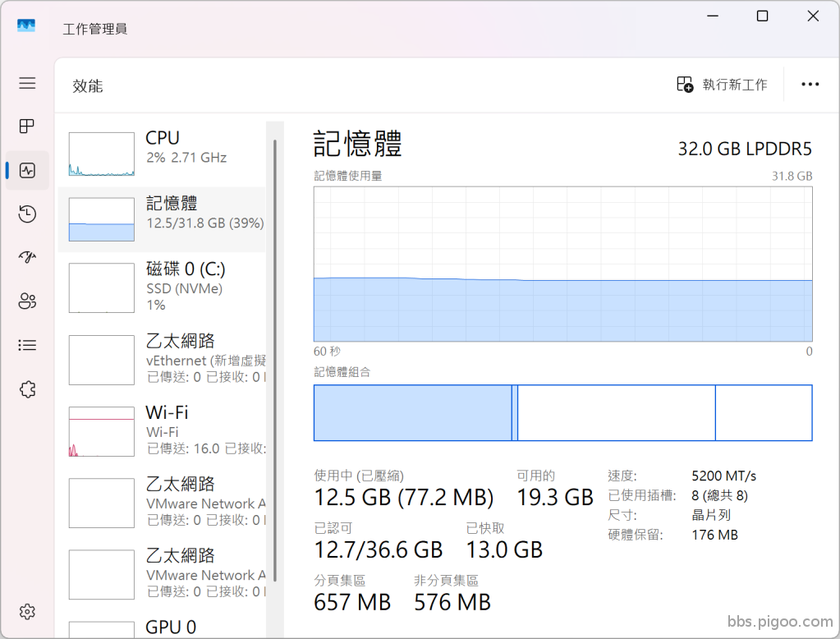Click the 12.5 GB (77.2 MB) value
The image size is (840, 639).
tap(403, 498)
